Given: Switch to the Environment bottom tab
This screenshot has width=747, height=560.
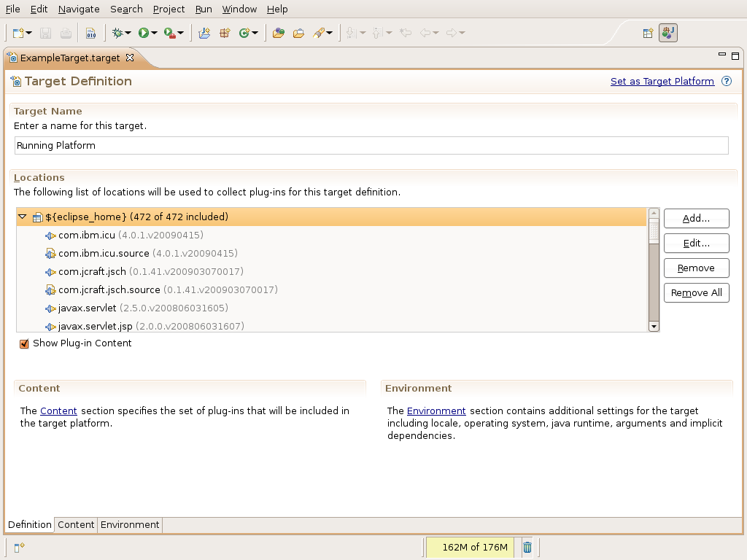Looking at the screenshot, I should [x=130, y=525].
